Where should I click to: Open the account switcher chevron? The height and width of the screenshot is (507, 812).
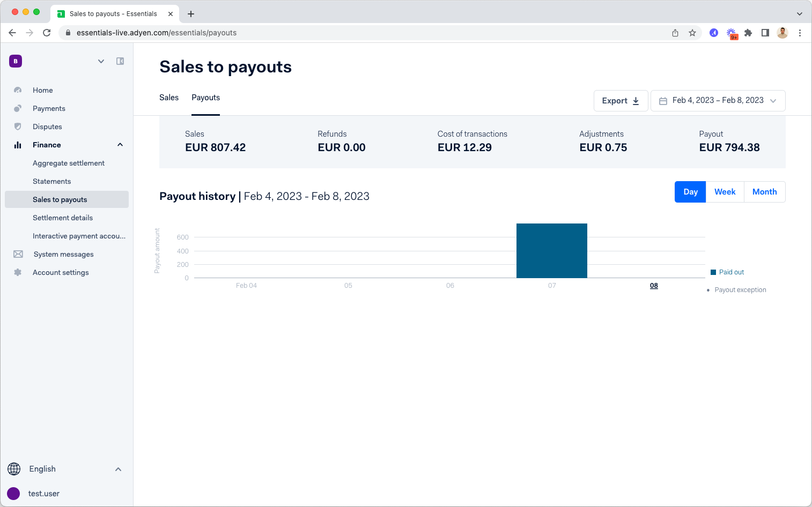(x=101, y=61)
